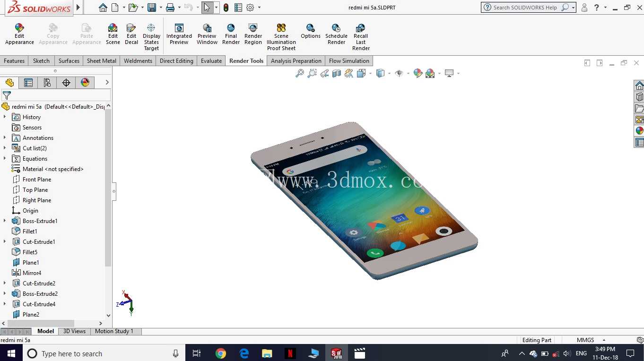Click Edit Decal icon
The image size is (644, 361).
(x=131, y=34)
